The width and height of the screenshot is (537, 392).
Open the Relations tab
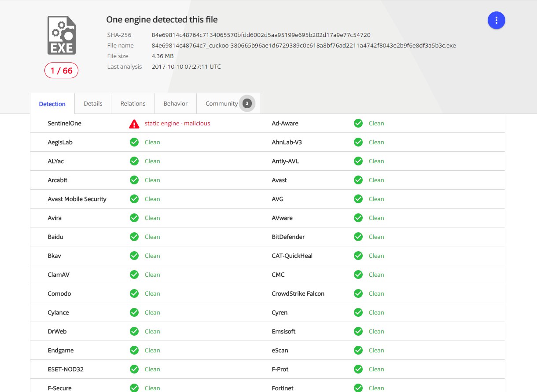pyautogui.click(x=133, y=103)
